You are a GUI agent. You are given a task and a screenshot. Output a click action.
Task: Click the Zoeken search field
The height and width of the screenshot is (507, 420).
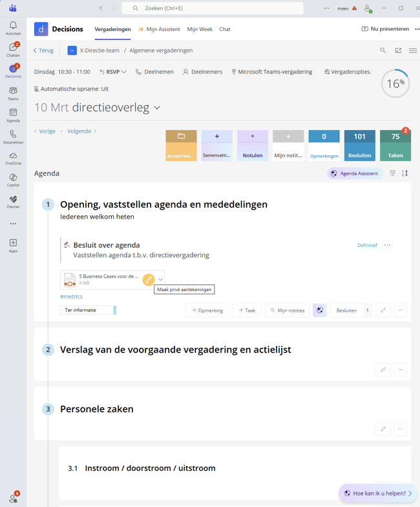[x=213, y=8]
